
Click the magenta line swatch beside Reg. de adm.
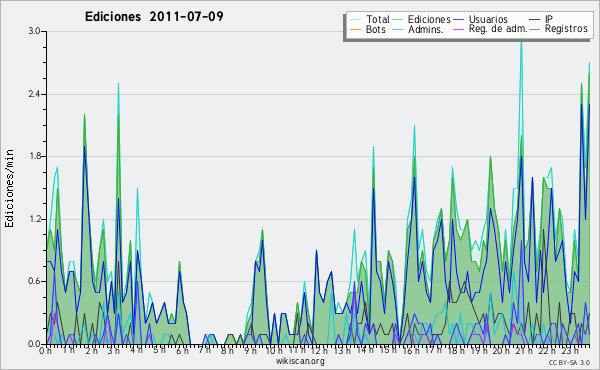[x=458, y=29]
